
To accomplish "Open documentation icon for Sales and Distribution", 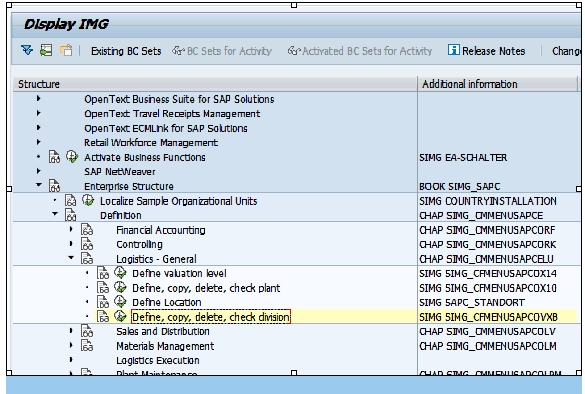I will pyautogui.click(x=87, y=331).
